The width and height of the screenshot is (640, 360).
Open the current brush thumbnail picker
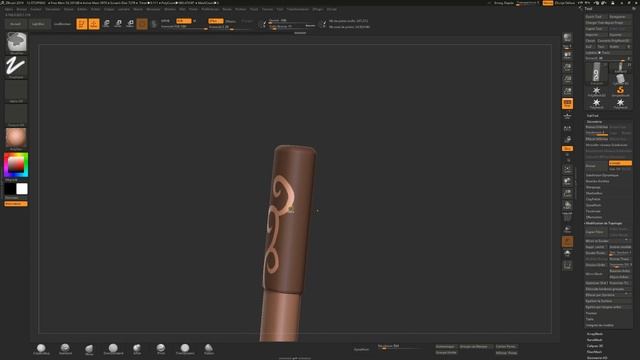[x=16, y=42]
